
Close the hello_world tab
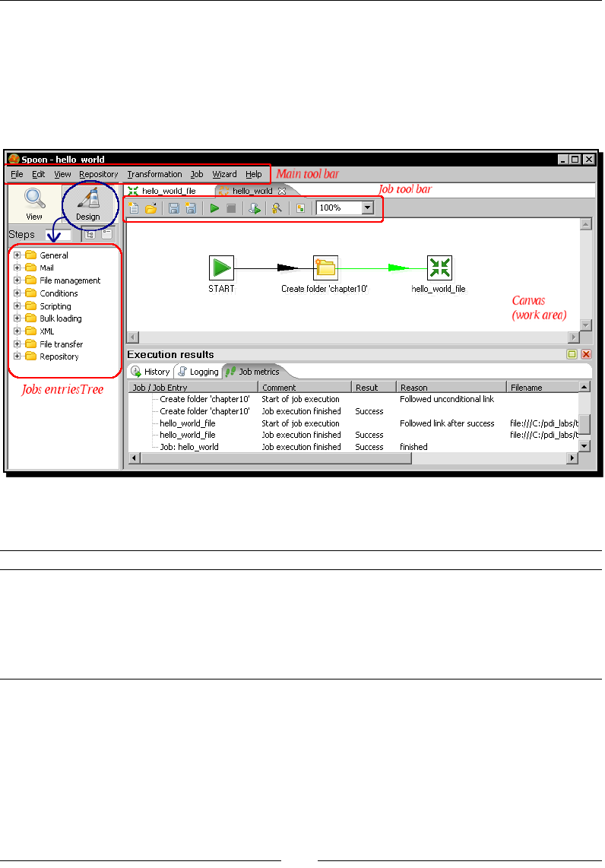click(x=282, y=191)
